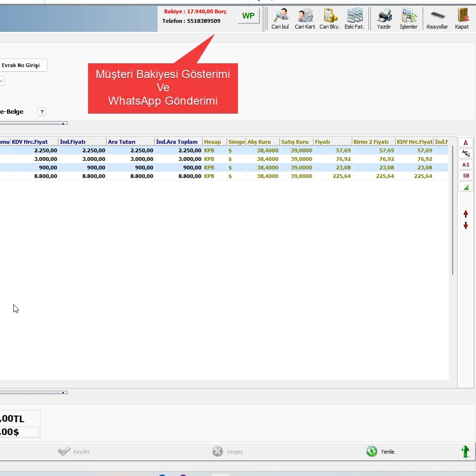This screenshot has width=476, height=476.
Task: Move row up with red arrow
Action: coord(466,214)
